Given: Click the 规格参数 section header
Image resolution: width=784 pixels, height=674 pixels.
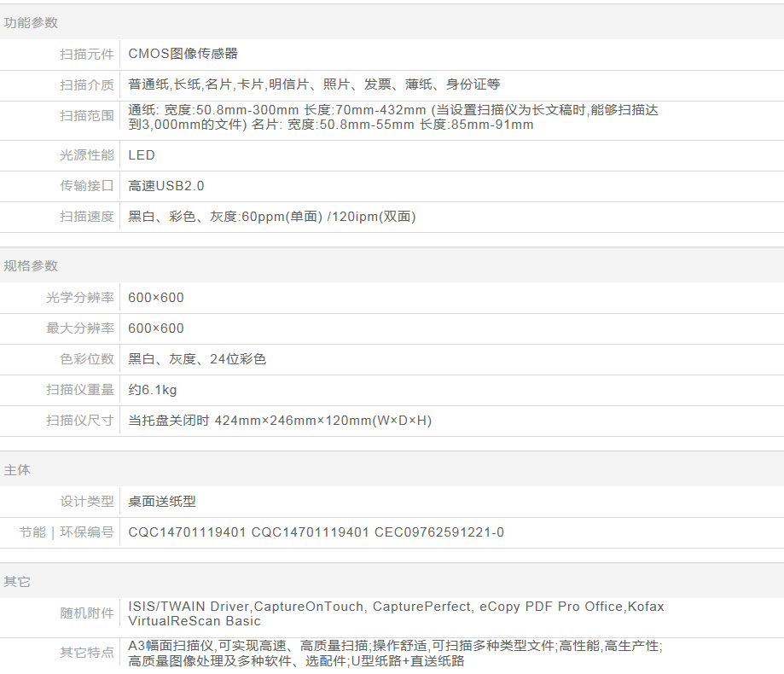Looking at the screenshot, I should [x=31, y=266].
